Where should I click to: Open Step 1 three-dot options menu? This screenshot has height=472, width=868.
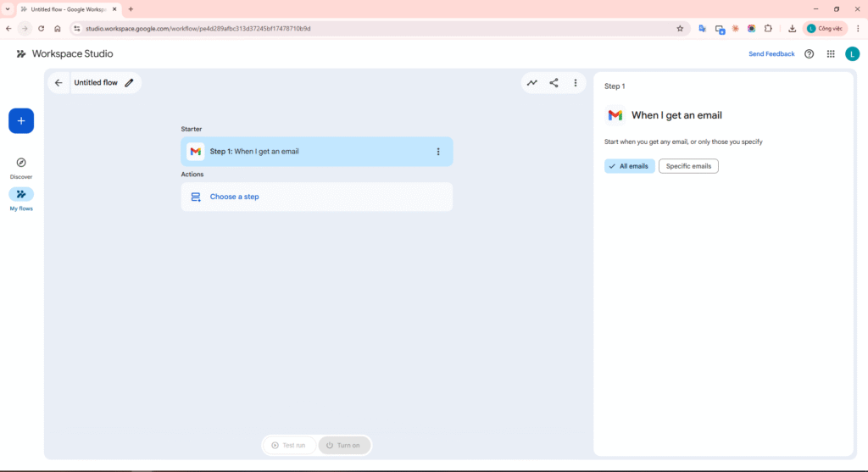(438, 152)
